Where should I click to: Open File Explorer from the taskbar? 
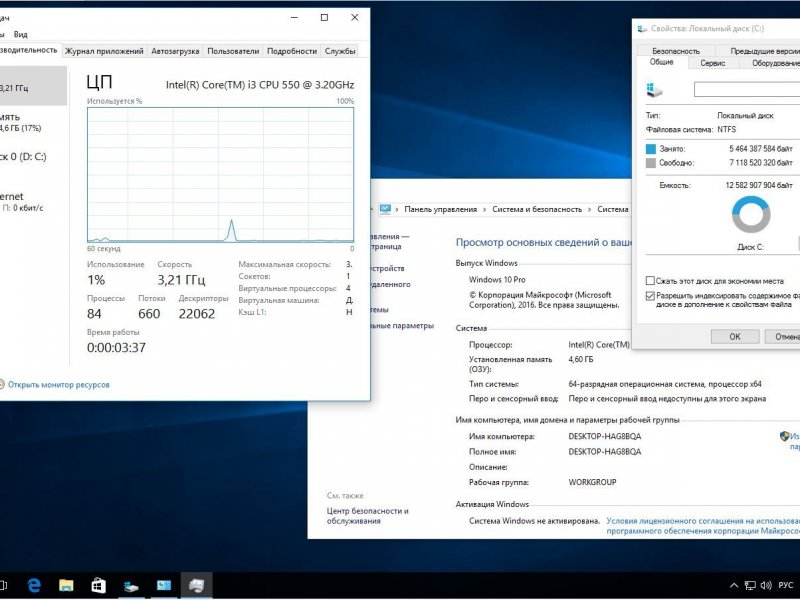66,585
